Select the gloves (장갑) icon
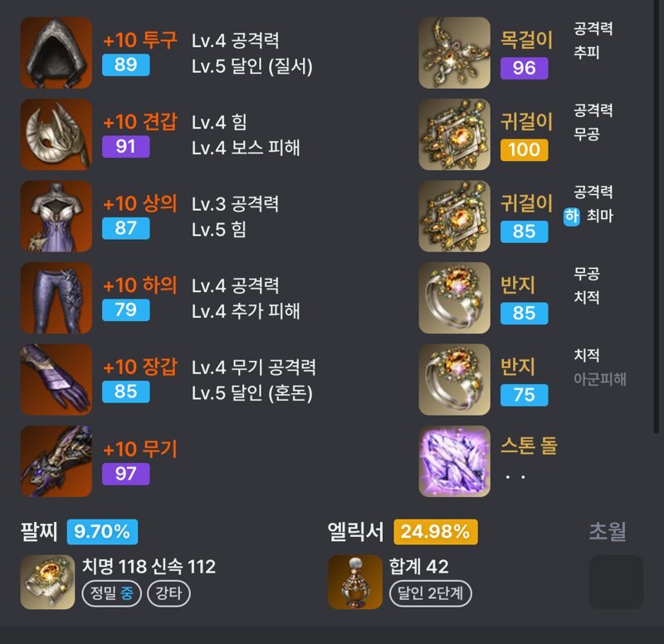Screen dimensions: 664x644 (56, 379)
